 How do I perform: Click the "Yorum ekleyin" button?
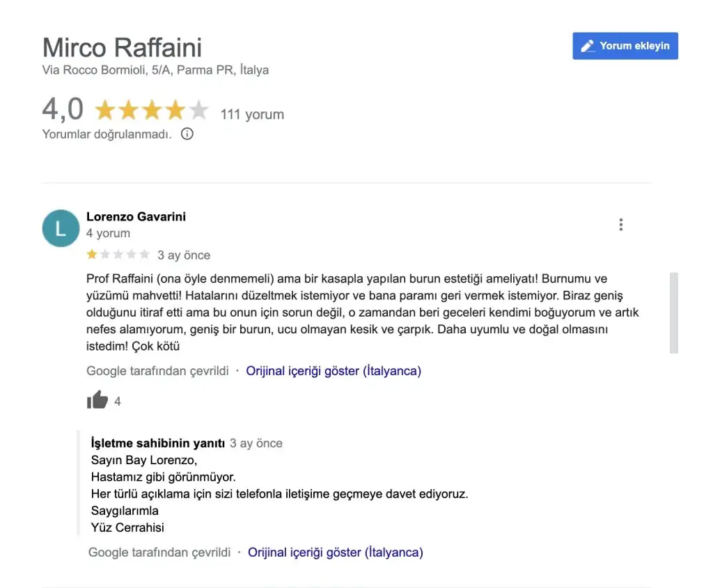[x=625, y=46]
